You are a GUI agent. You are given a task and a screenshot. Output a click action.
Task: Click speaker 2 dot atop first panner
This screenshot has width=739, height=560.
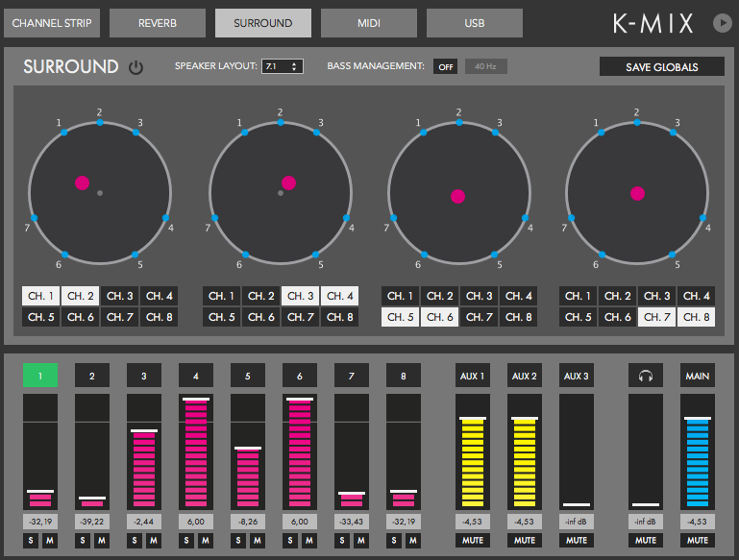pos(100,122)
